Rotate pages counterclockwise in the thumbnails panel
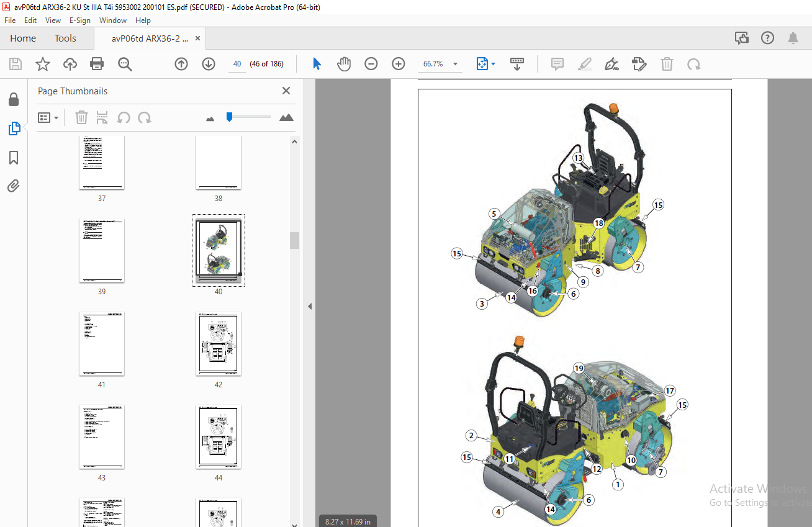Screen dimensions: 812x527 124,117
